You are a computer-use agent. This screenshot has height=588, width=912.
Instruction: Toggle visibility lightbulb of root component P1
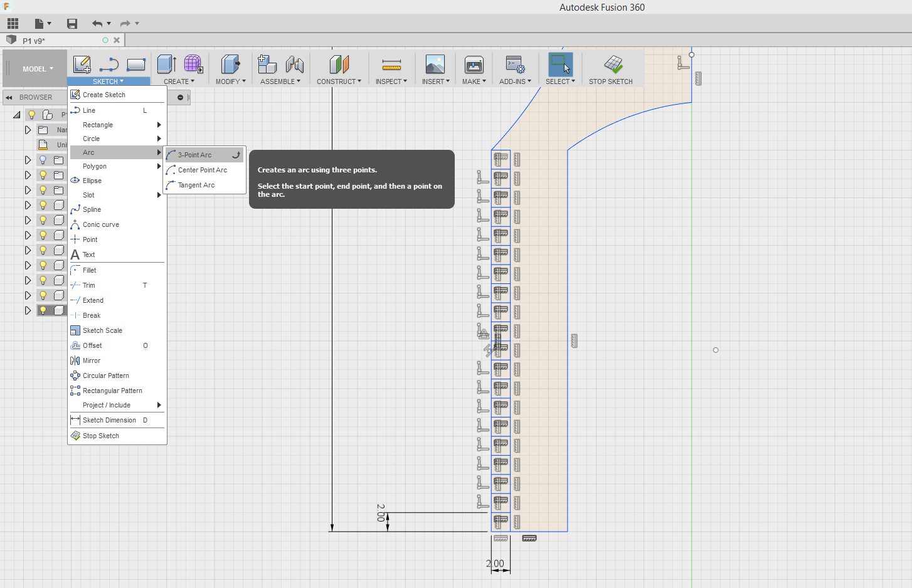(x=32, y=115)
